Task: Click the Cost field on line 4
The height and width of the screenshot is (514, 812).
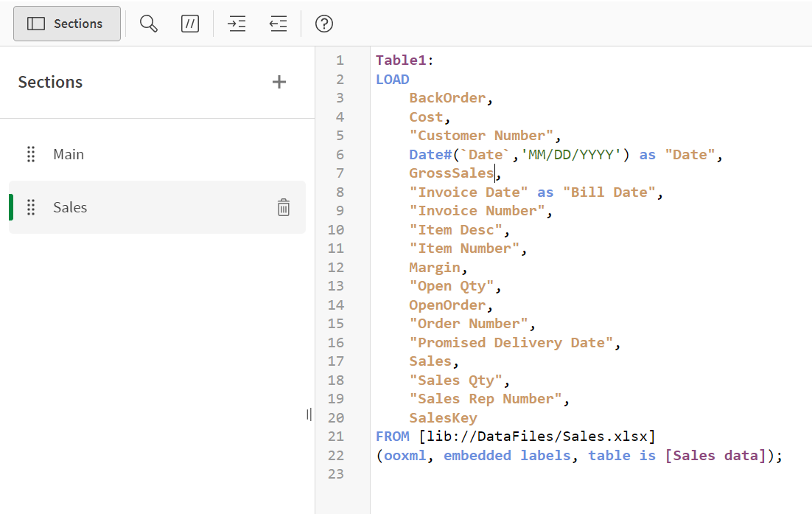Action: coord(426,117)
